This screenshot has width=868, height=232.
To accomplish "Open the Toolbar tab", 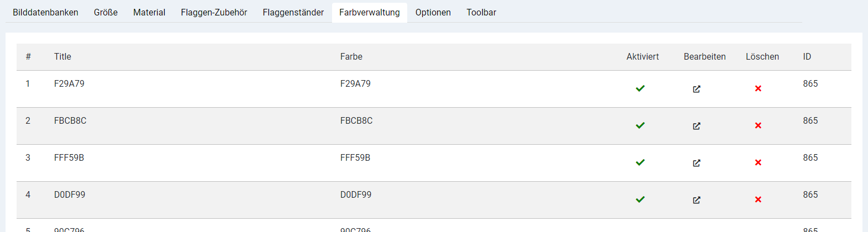I will pos(481,12).
